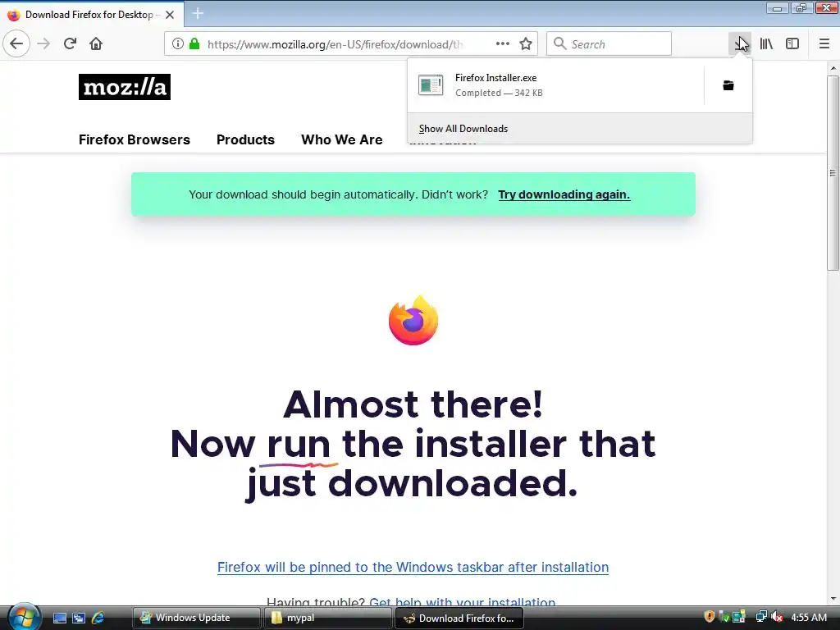
Task: Click Try downloading again link
Action: coord(564,194)
